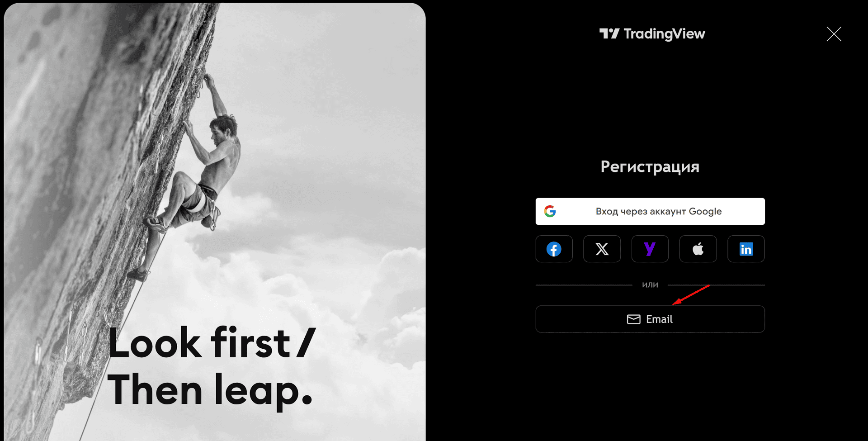Viewport: 868px width, 441px height.
Task: Choose the Email registration button
Action: pos(650,319)
